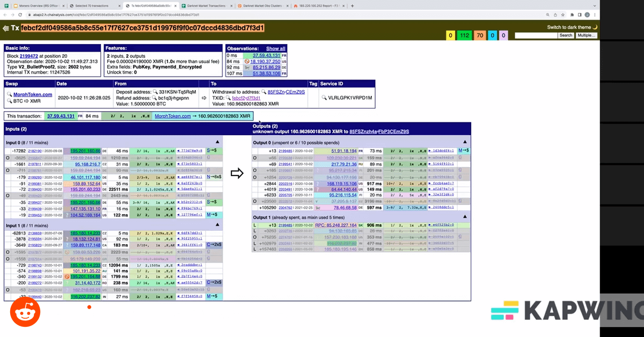The image size is (644, 337).
Task: Switch to Darknet Market Transactions tab
Action: coord(204,5)
